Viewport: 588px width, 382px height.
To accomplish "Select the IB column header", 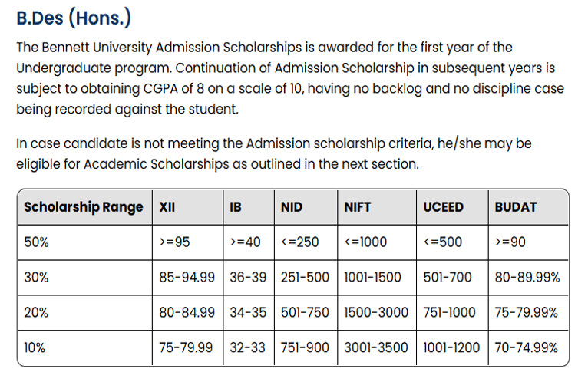I will [x=236, y=207].
